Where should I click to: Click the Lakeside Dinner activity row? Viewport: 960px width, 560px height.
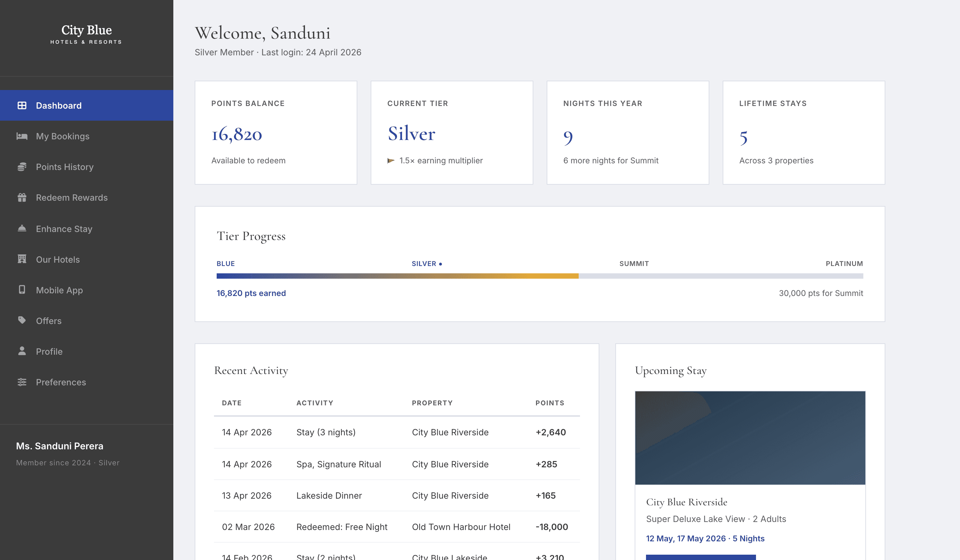pos(397,496)
